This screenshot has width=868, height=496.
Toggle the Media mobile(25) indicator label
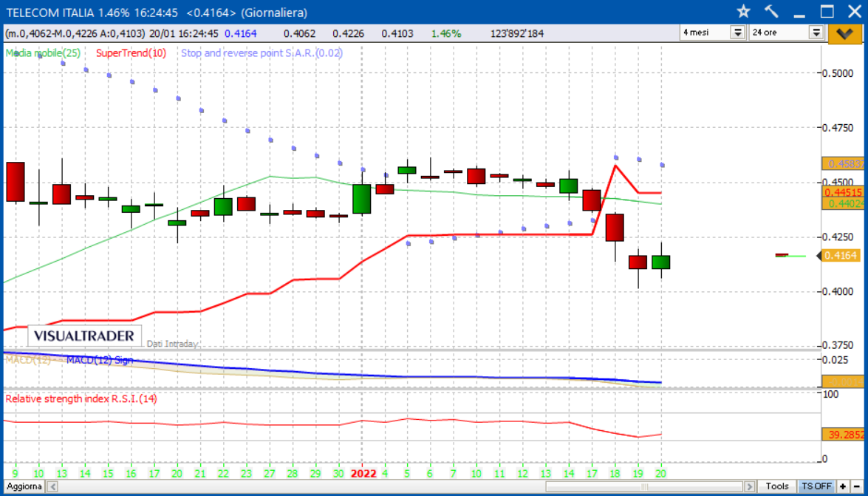pos(43,53)
